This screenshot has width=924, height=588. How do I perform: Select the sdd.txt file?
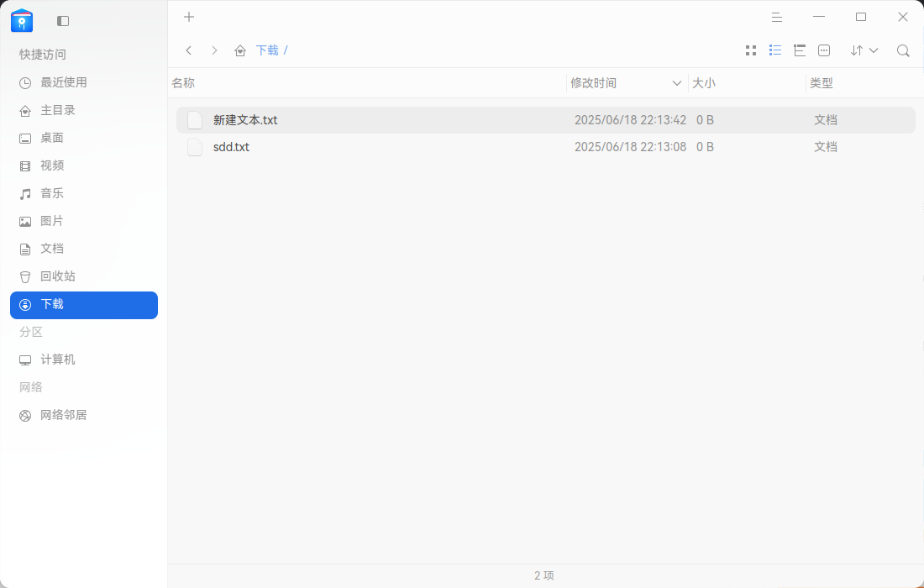tap(546, 147)
